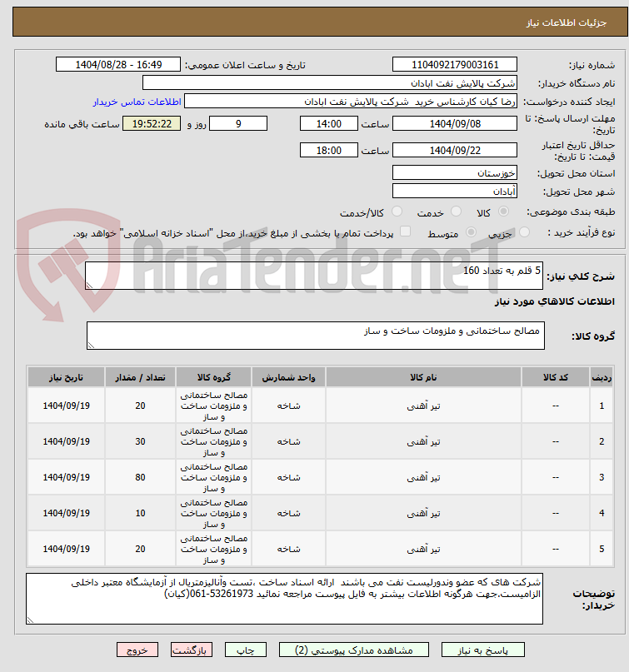Click the پاسخ به نیاز button
Screen dimensions: 629x672
tap(483, 650)
